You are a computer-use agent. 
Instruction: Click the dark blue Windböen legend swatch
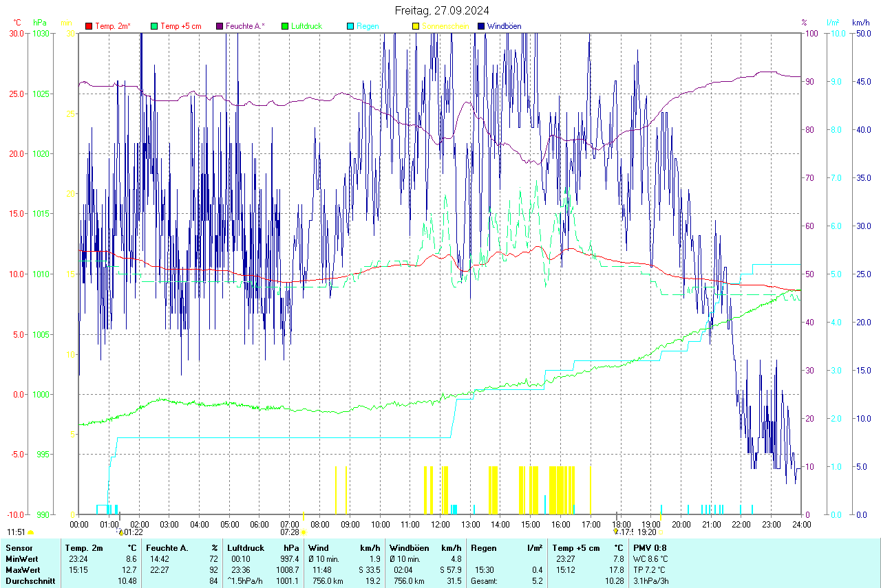481,26
